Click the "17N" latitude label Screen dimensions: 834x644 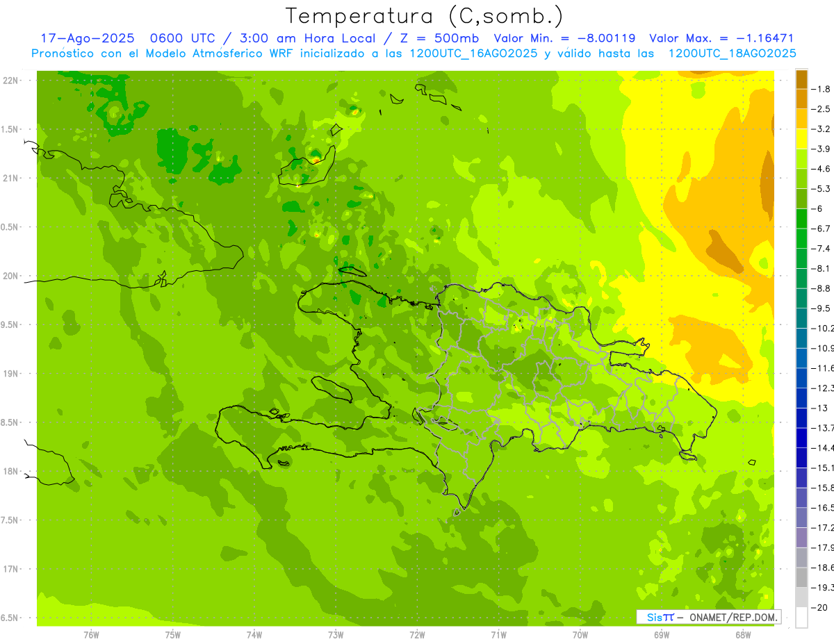click(x=12, y=569)
